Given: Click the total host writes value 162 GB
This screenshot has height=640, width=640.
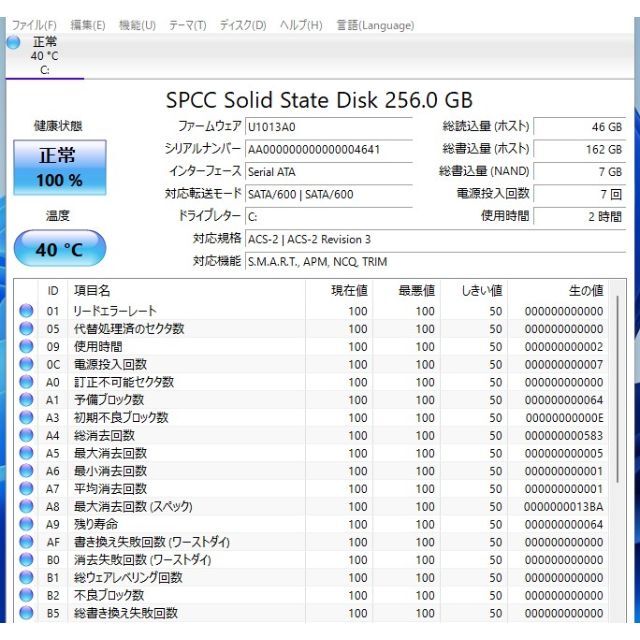Looking at the screenshot, I should click(580, 149).
